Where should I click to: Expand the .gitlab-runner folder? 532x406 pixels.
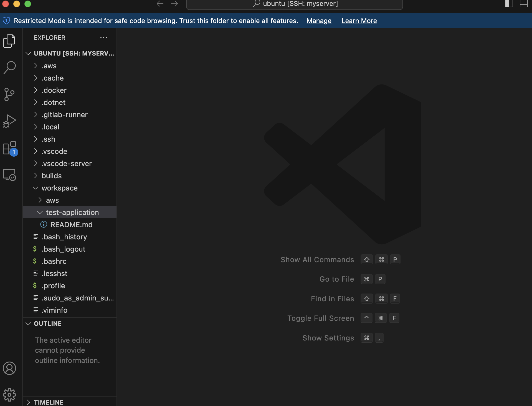36,114
